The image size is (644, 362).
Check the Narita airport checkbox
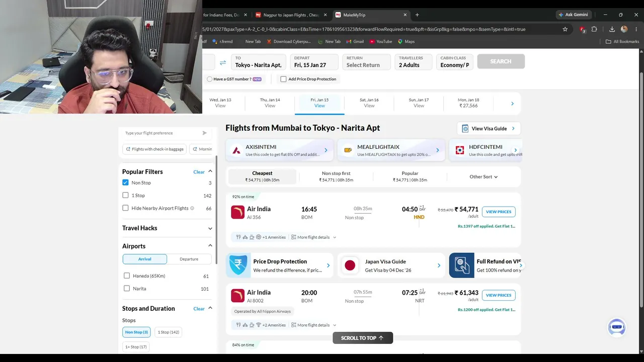tap(127, 289)
